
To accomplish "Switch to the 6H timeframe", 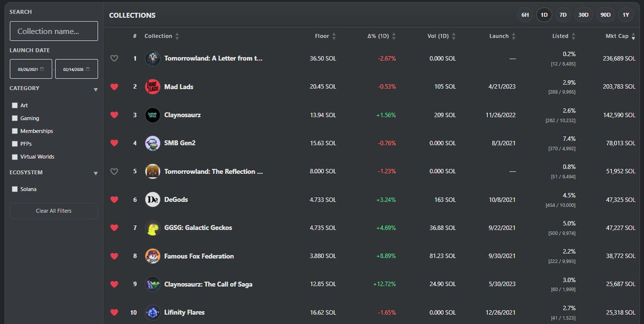I will [x=525, y=15].
